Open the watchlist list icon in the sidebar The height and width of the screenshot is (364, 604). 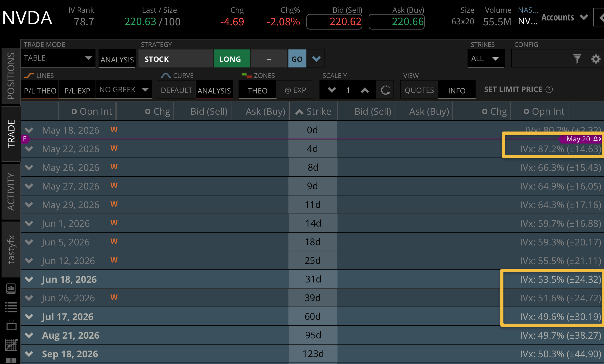(x=11, y=307)
